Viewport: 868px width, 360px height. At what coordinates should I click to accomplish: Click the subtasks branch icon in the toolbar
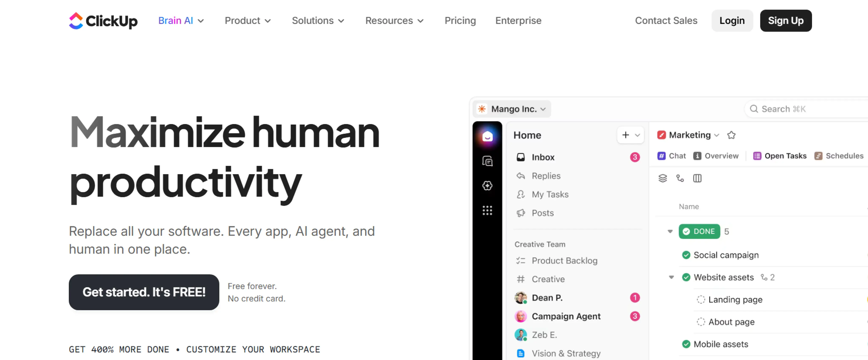coord(680,178)
